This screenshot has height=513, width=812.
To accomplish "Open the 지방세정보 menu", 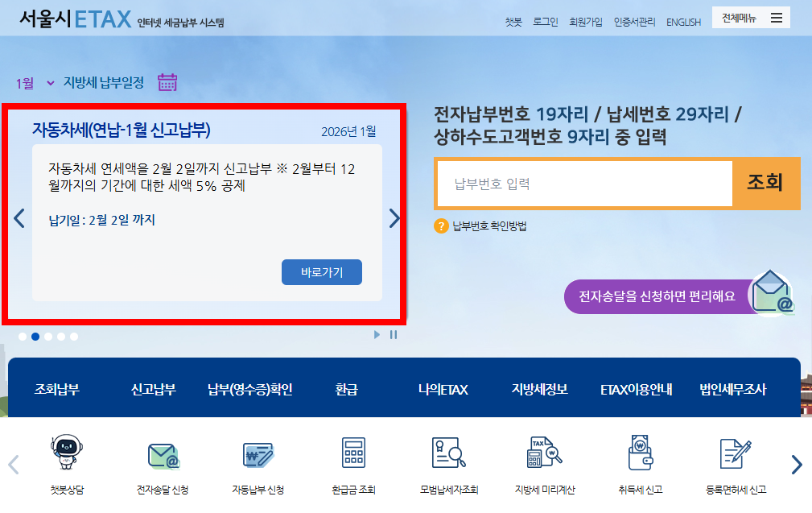I will click(540, 389).
